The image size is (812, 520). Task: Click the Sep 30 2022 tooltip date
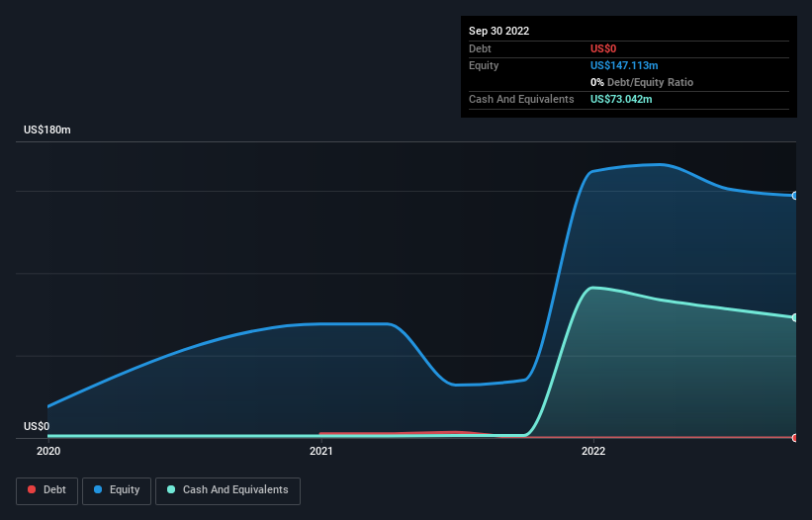pos(498,31)
